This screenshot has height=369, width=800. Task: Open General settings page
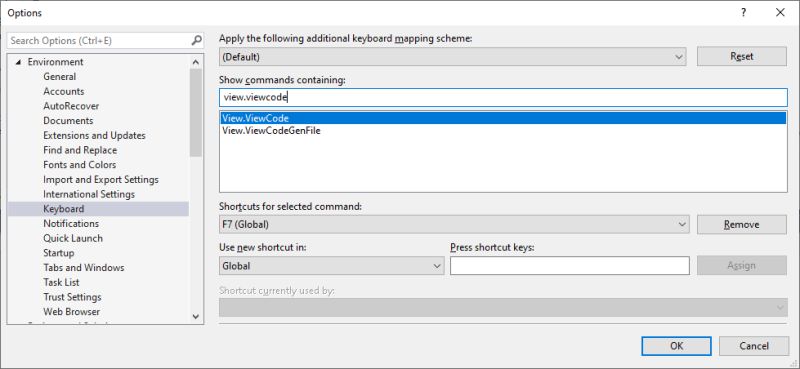(x=60, y=77)
